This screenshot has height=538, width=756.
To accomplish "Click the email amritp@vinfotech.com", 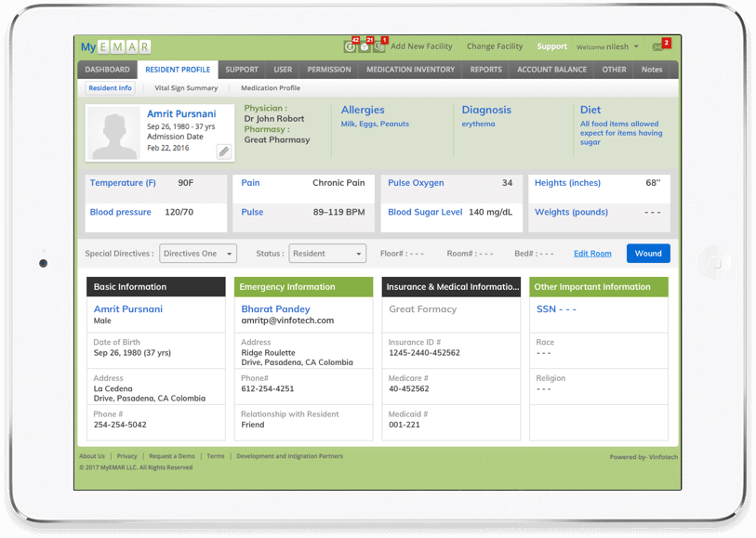I will coord(287,321).
